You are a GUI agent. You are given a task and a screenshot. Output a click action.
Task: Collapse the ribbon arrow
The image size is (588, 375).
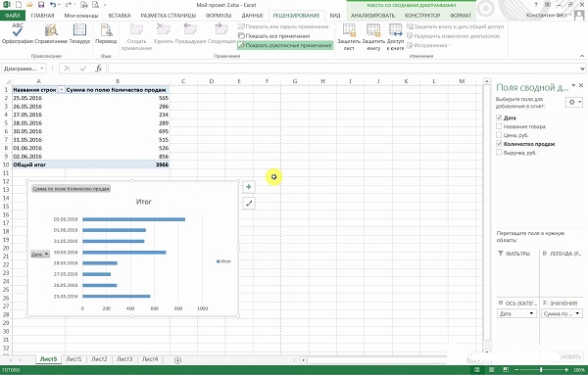pos(582,56)
